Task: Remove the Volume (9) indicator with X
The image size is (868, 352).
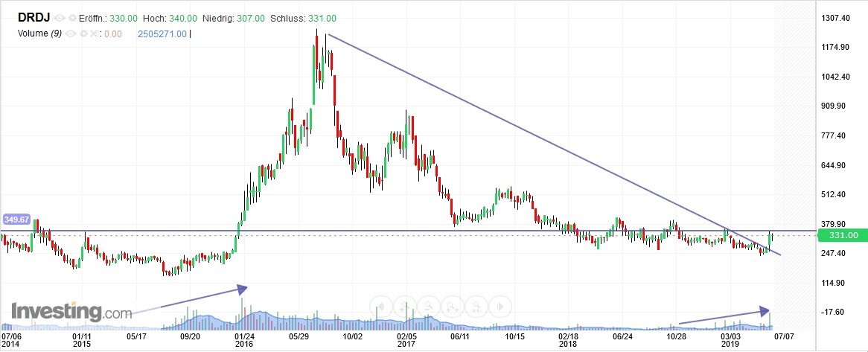Action: tap(94, 33)
